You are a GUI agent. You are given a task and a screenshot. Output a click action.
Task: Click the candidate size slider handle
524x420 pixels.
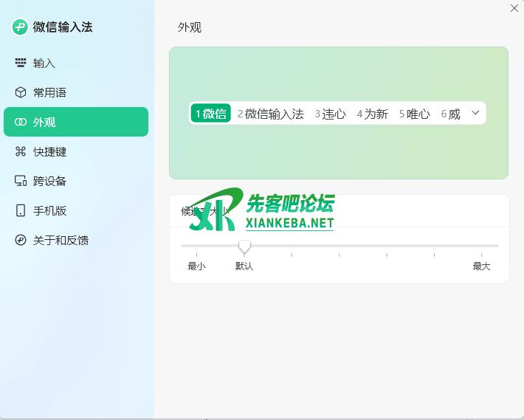(x=244, y=247)
